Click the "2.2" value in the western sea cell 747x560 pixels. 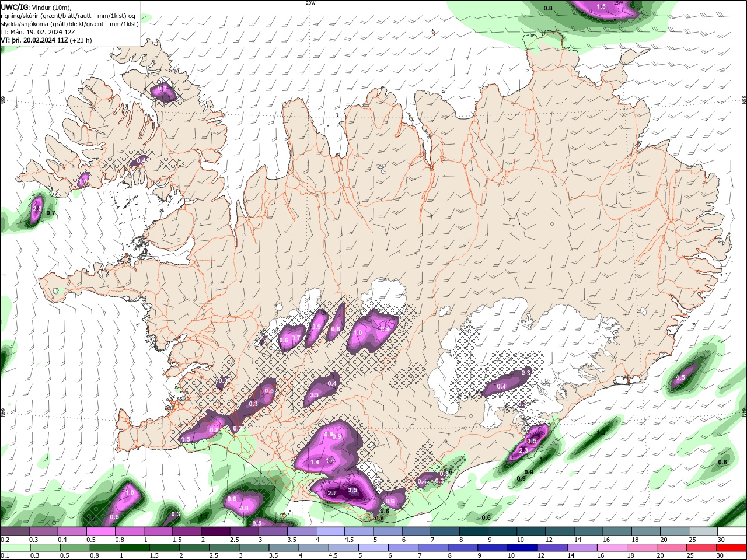point(37,208)
